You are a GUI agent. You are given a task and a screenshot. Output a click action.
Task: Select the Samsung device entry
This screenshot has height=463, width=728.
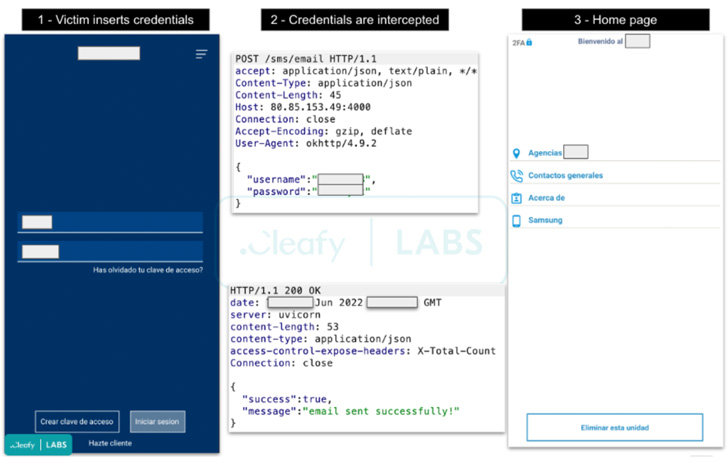click(x=615, y=220)
